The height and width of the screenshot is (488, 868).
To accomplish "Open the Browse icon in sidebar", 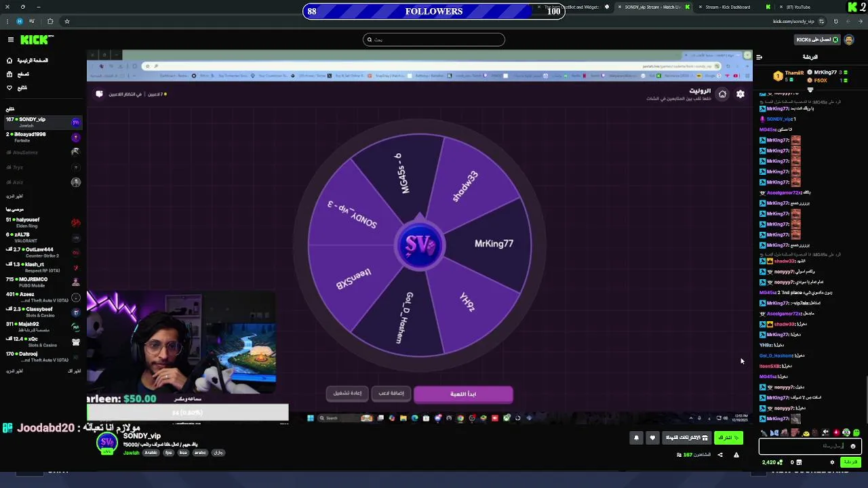I will click(x=9, y=74).
